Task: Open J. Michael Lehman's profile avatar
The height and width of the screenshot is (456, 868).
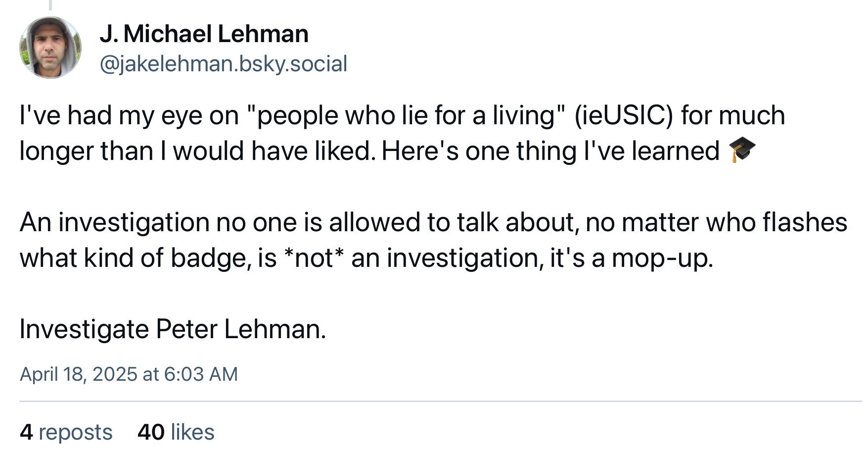Action: 50,48
